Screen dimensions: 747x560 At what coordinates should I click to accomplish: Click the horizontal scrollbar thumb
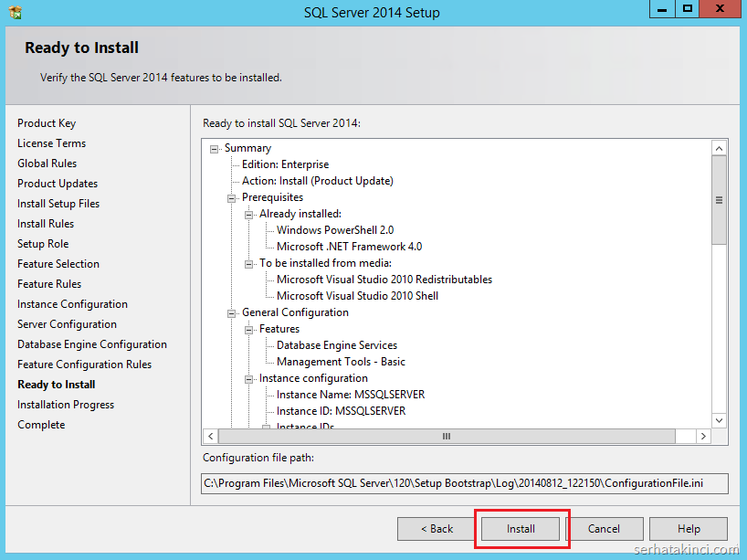click(447, 437)
